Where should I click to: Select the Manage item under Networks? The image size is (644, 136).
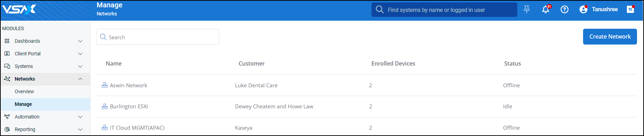(45, 104)
